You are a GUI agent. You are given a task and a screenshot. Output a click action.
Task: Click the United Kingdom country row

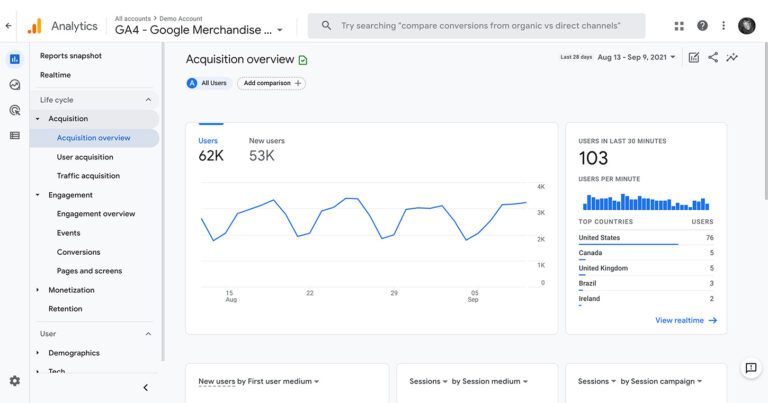(x=646, y=268)
